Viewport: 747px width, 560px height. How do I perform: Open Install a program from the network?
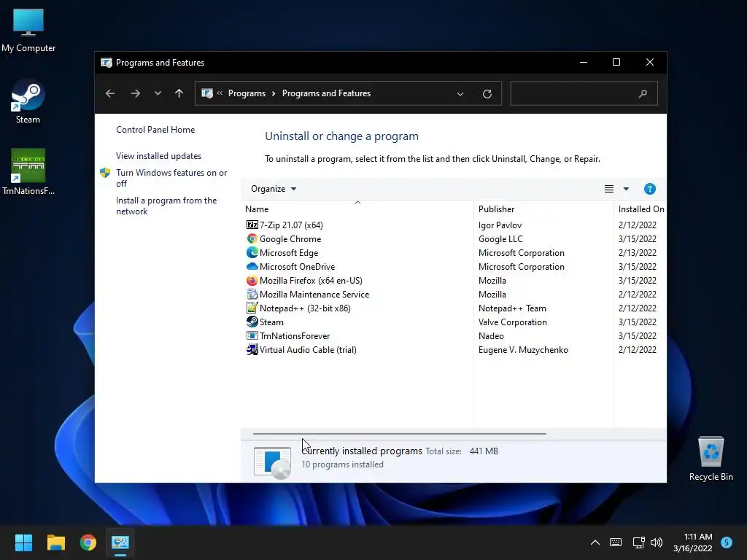click(x=166, y=206)
